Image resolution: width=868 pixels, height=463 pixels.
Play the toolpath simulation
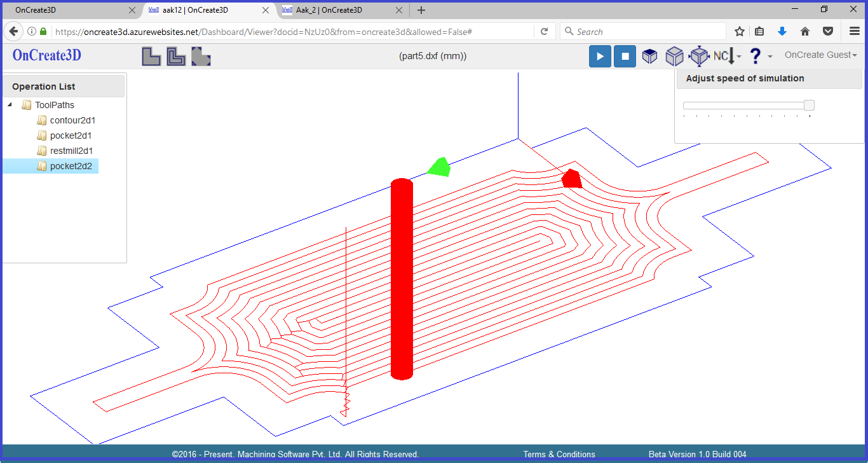coord(600,56)
